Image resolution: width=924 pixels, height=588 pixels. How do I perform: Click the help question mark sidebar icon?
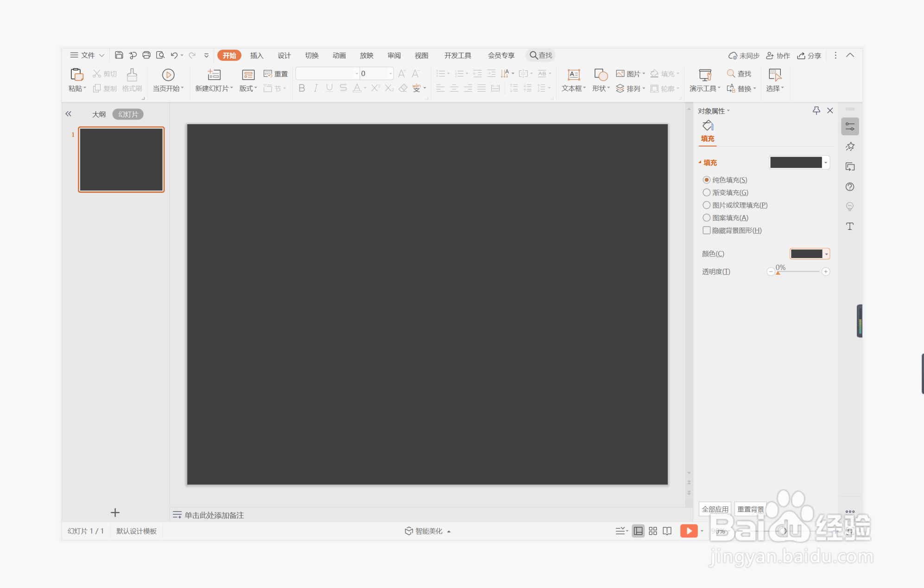click(x=850, y=187)
